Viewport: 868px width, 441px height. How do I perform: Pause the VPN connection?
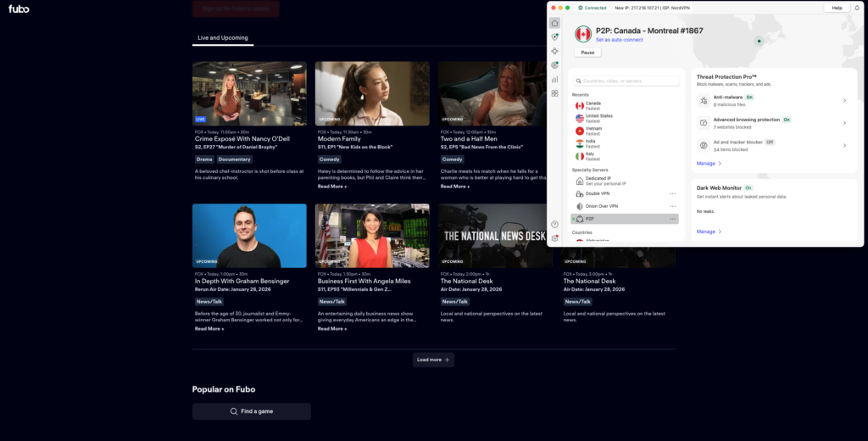coord(588,53)
